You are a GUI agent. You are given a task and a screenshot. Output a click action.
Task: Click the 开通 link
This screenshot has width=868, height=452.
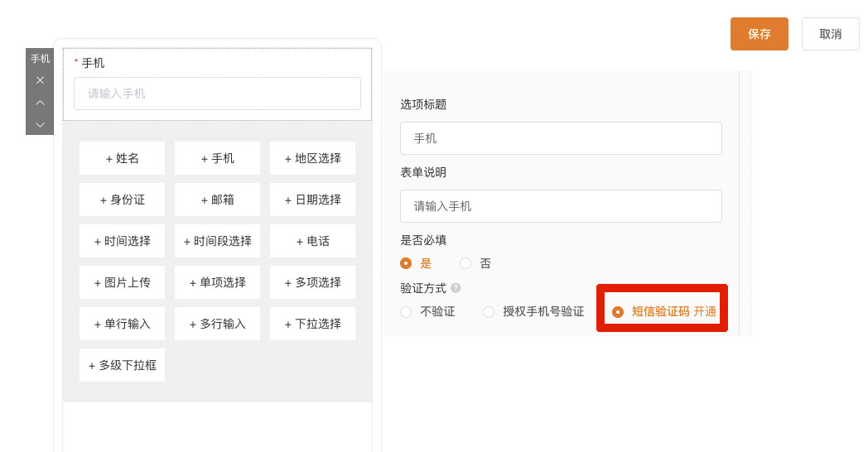[x=705, y=312]
